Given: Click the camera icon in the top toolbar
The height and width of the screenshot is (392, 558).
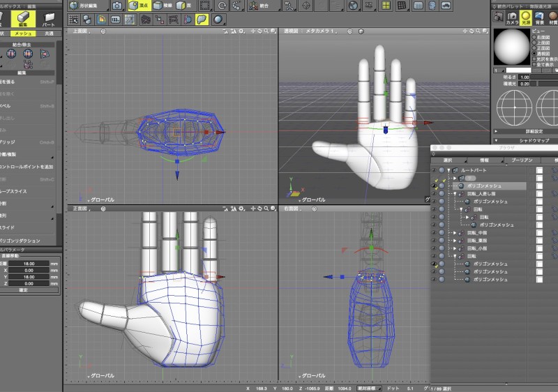Looking at the screenshot, I should point(116,6).
